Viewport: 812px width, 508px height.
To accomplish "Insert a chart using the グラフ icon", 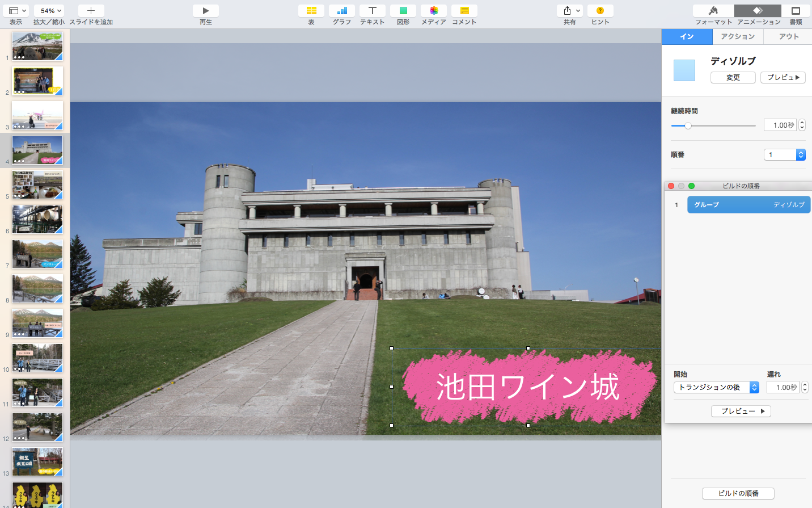I will click(342, 11).
